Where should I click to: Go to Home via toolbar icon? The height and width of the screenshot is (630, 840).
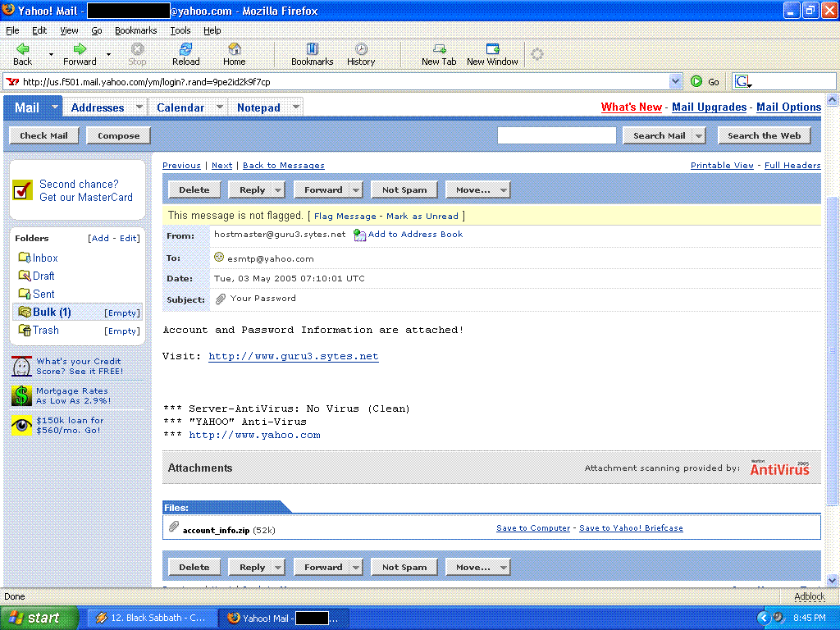[234, 49]
